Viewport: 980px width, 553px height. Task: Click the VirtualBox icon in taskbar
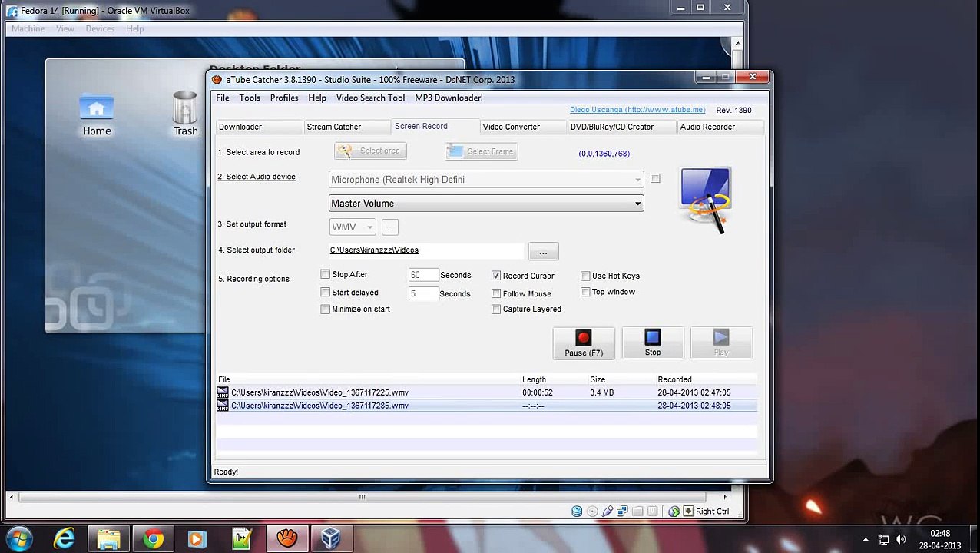click(x=330, y=539)
